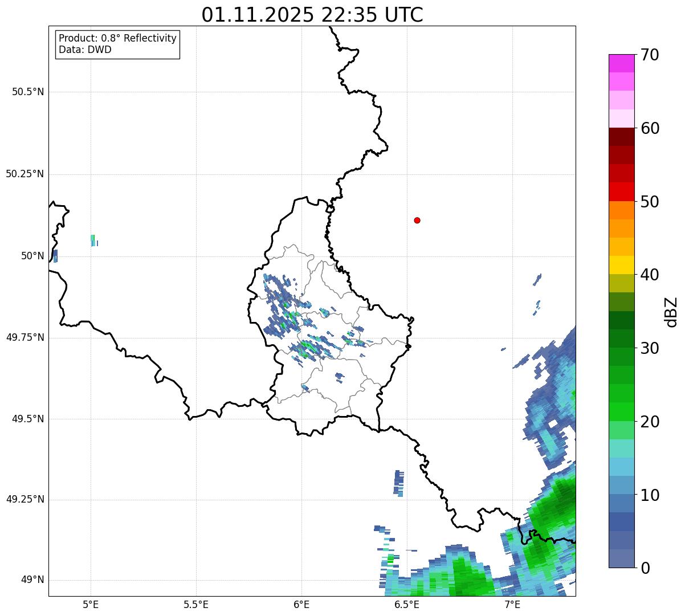Click the dBZ colorbar axis label
The image size is (685, 616).
(x=671, y=312)
